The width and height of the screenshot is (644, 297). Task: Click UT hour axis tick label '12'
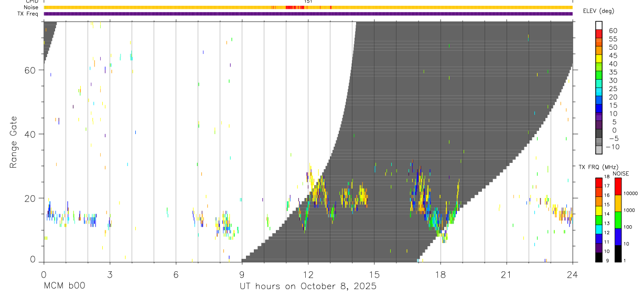(x=308, y=274)
